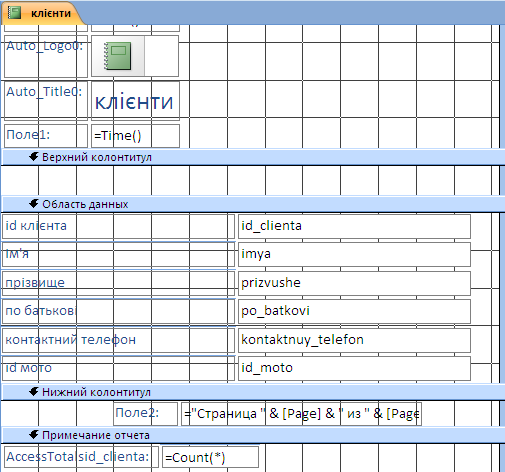Screen dimensions: 505x472
Task: Select the Поле1 label
Action: (x=46, y=136)
